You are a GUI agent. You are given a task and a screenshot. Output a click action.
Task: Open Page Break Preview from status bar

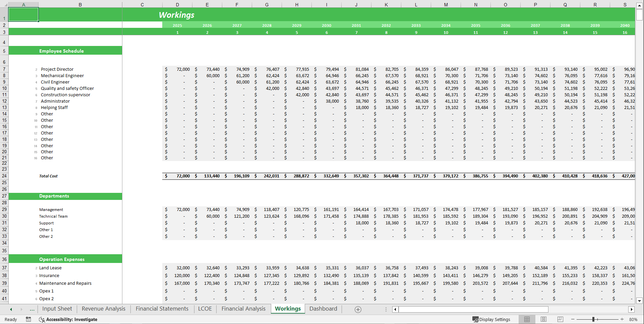(x=560, y=319)
